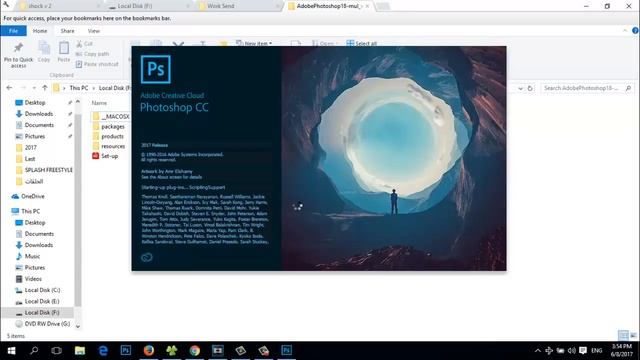Open Music under This PC
The height and width of the screenshot is (360, 640).
[28, 256]
